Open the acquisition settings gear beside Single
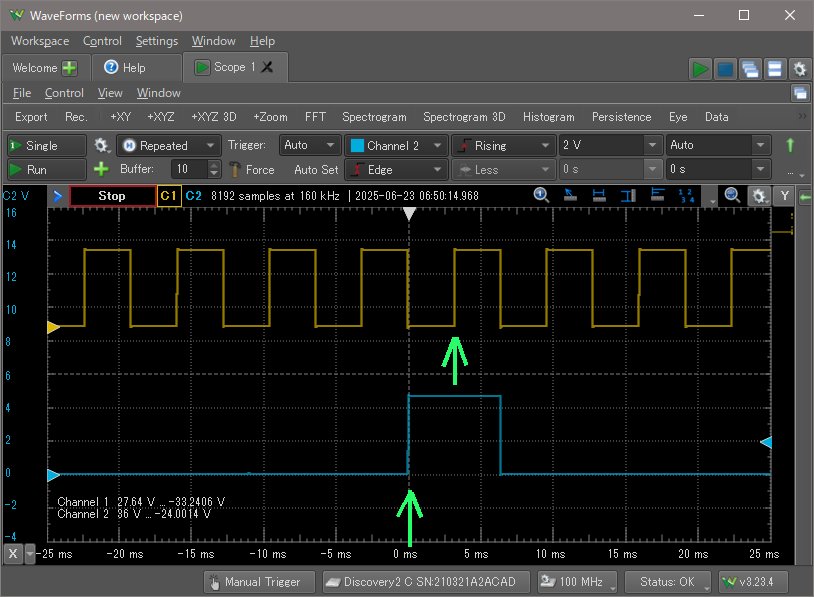The width and height of the screenshot is (814, 597). pos(101,145)
